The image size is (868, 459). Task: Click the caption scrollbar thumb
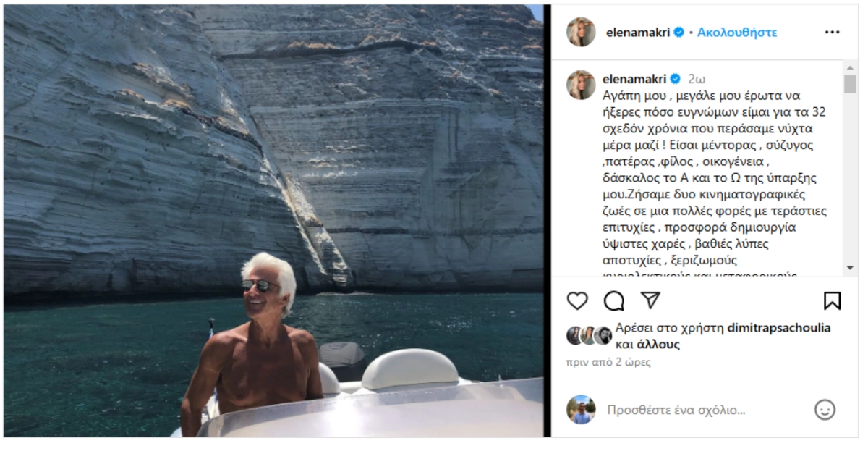tap(850, 84)
